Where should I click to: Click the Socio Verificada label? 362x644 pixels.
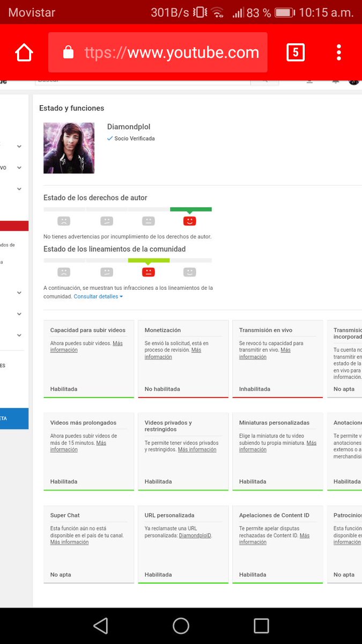click(x=135, y=138)
